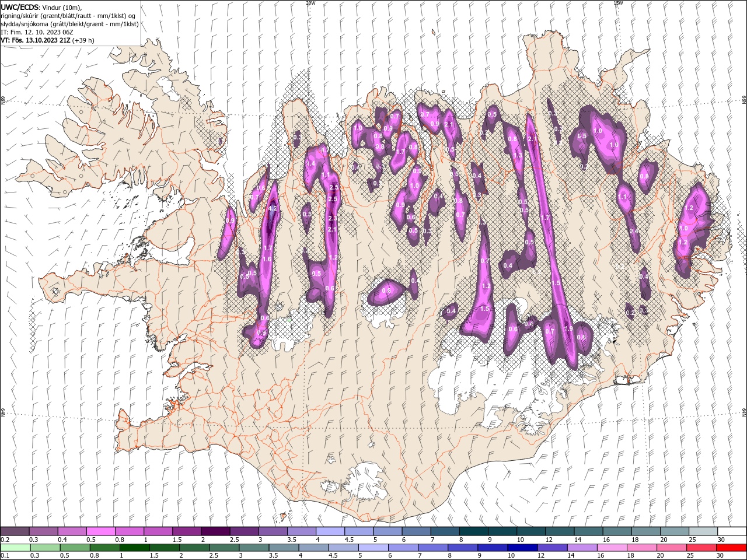Pick the light gray snow-scale swatch at 25
The width and height of the screenshot is (747, 560).
703,531
